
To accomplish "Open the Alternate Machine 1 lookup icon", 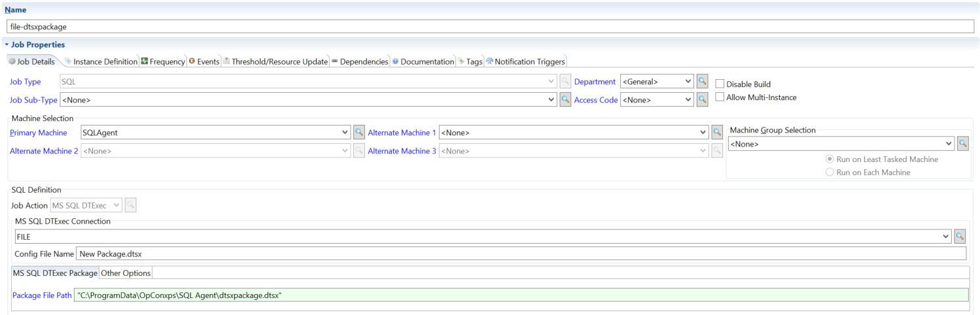I will click(x=718, y=133).
